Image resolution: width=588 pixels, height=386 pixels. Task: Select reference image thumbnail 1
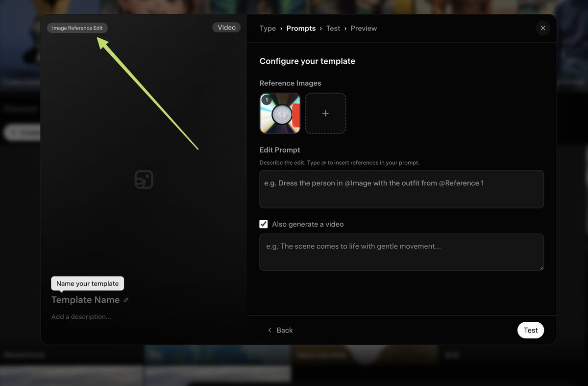tap(280, 113)
